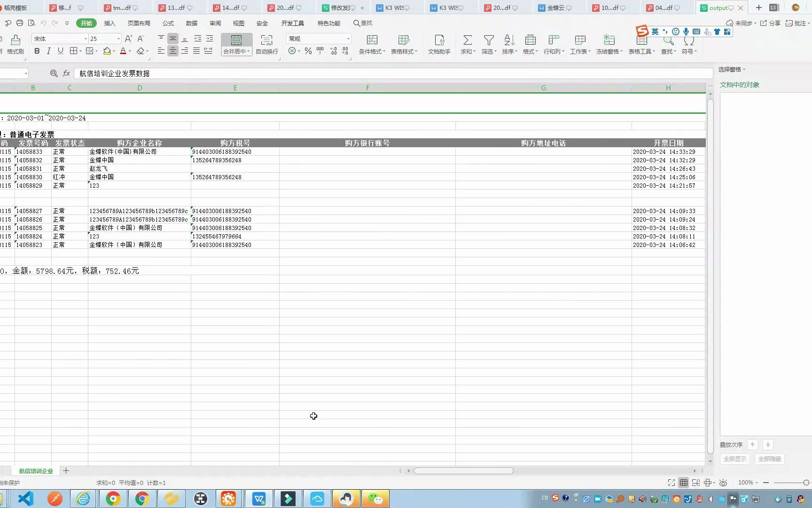
Task: Switch to the 公式 ribbon tab
Action: coord(168,23)
